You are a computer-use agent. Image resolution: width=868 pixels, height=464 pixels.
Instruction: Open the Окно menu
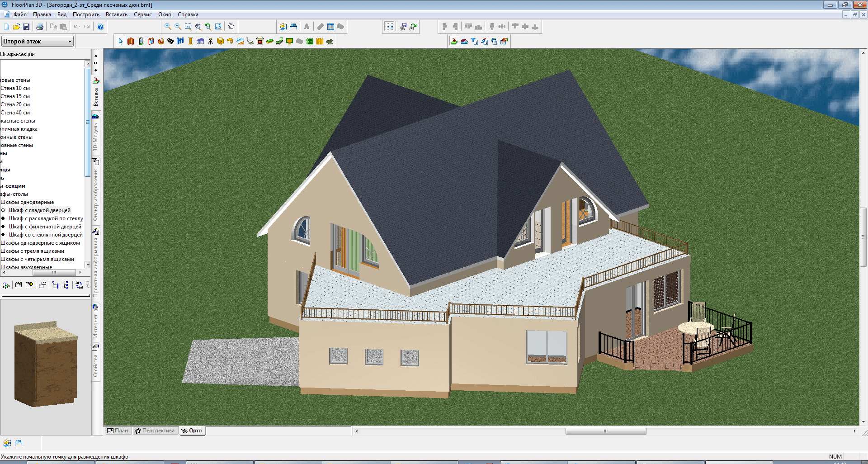click(165, 14)
